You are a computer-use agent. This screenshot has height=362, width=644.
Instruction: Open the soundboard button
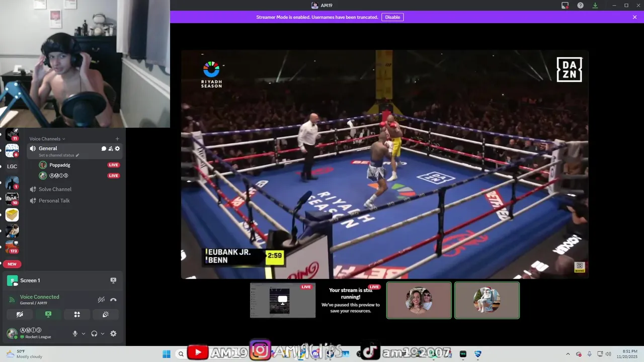tap(106, 314)
